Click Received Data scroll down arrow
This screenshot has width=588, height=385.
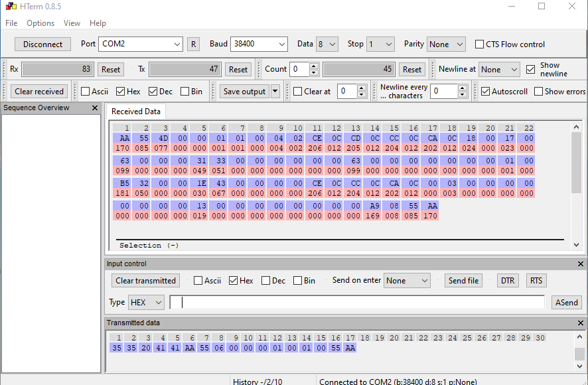coord(576,245)
